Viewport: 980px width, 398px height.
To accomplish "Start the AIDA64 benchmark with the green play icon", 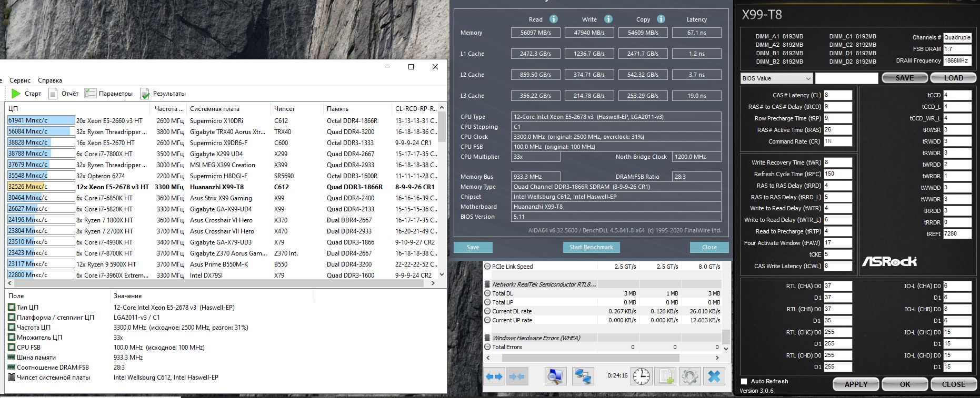I will (16, 94).
